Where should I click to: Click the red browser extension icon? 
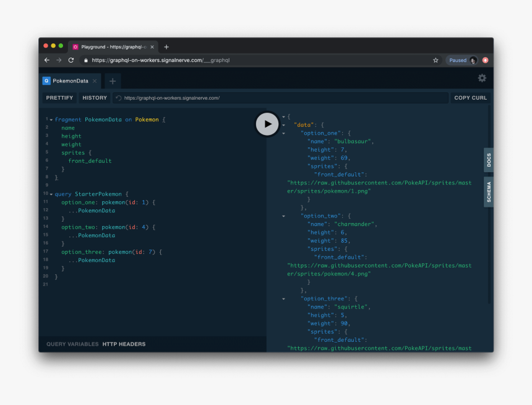[485, 60]
